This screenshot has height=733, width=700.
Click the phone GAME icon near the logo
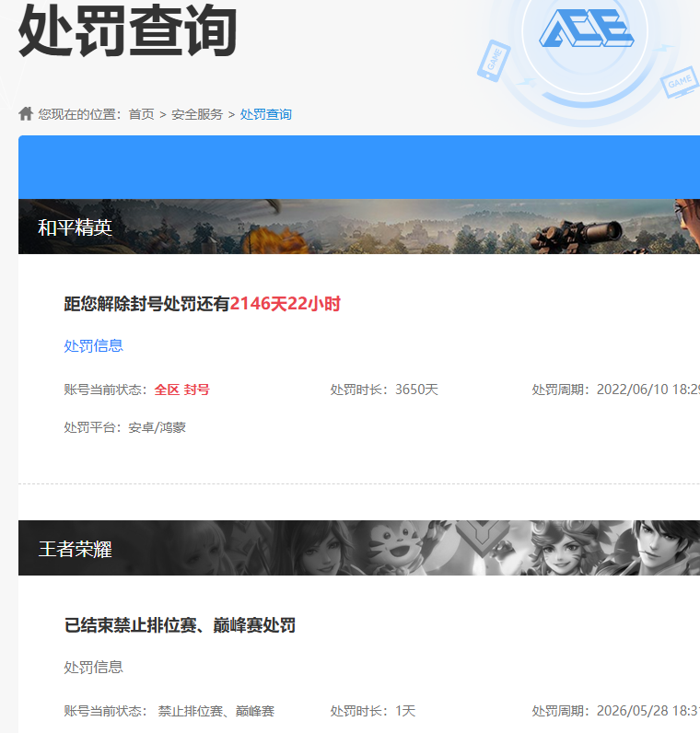pyautogui.click(x=494, y=61)
